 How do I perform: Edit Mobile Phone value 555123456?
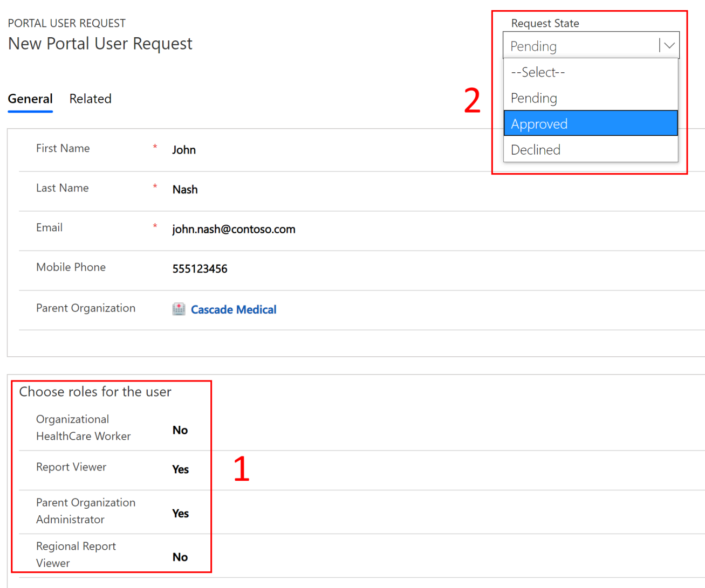(x=200, y=268)
